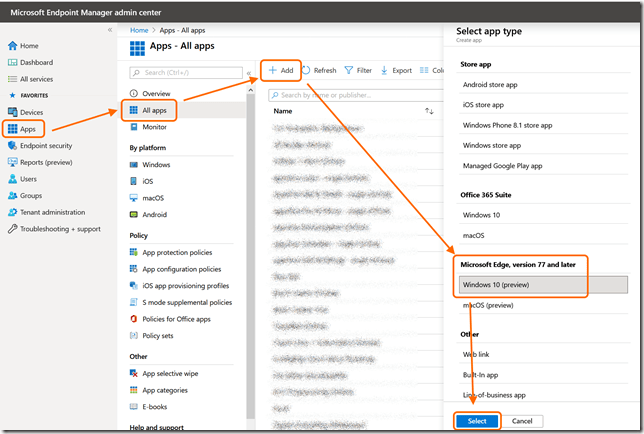Click the Home icon in left sidebar

coord(12,46)
